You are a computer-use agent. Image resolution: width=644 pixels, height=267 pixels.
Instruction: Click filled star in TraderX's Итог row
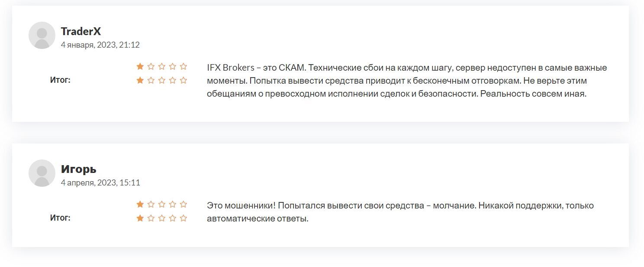tap(140, 80)
